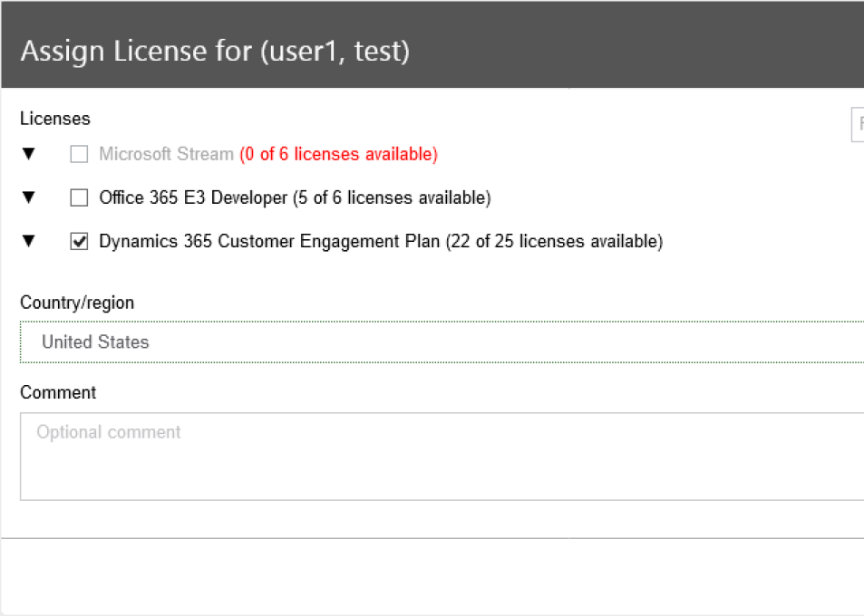The image size is (864, 616).
Task: Uncheck Dynamics 365 Customer Engagement Plan
Action: point(79,241)
